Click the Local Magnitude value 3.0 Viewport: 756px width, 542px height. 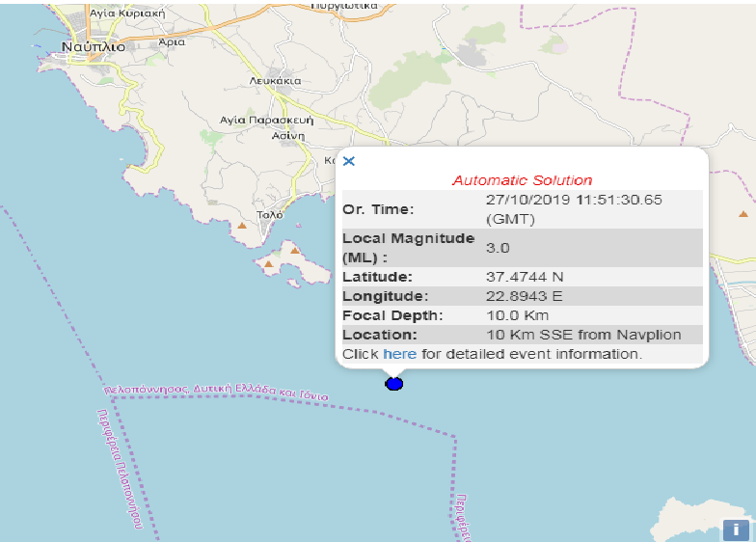click(x=498, y=248)
